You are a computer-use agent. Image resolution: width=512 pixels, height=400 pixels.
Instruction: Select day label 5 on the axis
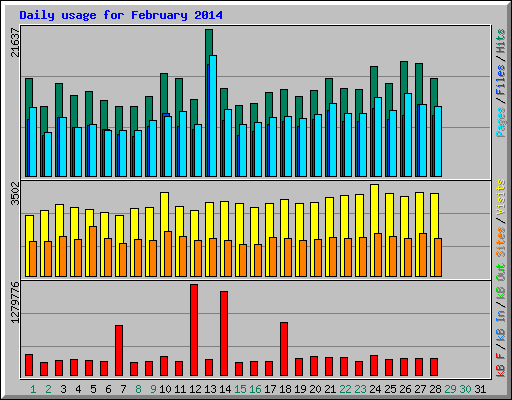[93, 389]
